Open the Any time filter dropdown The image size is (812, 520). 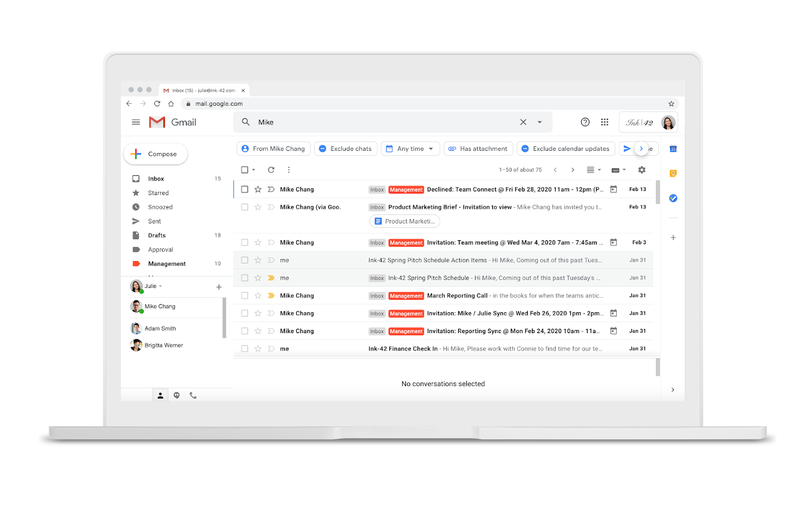411,149
